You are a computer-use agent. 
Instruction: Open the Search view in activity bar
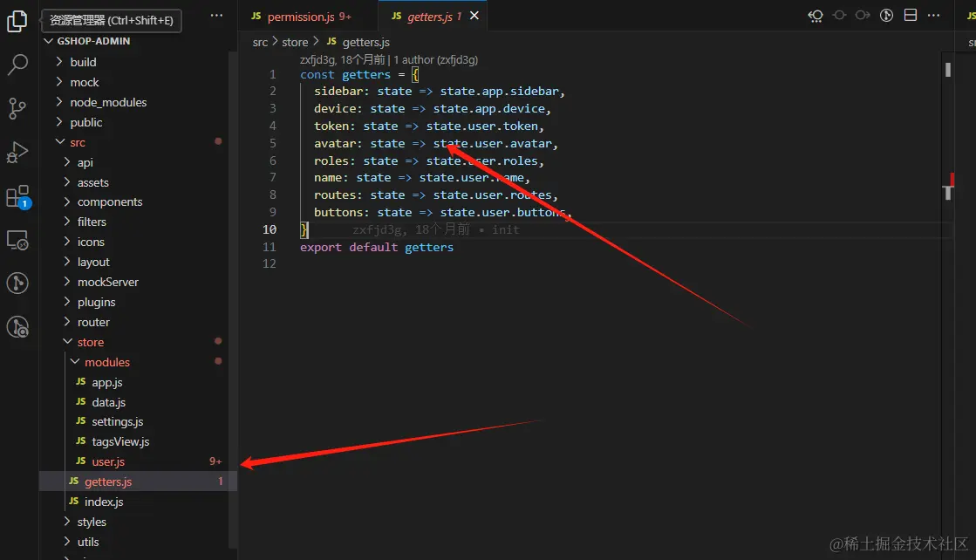click(17, 64)
